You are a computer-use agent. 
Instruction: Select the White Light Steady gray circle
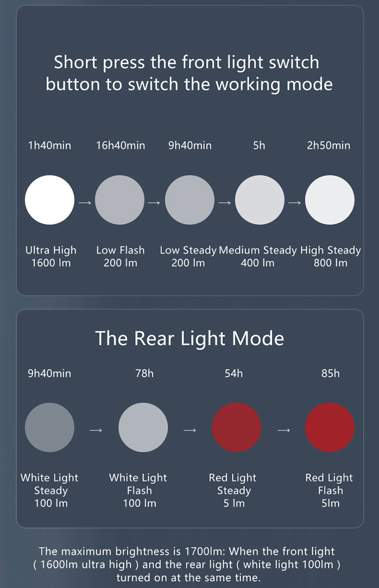coord(49,427)
